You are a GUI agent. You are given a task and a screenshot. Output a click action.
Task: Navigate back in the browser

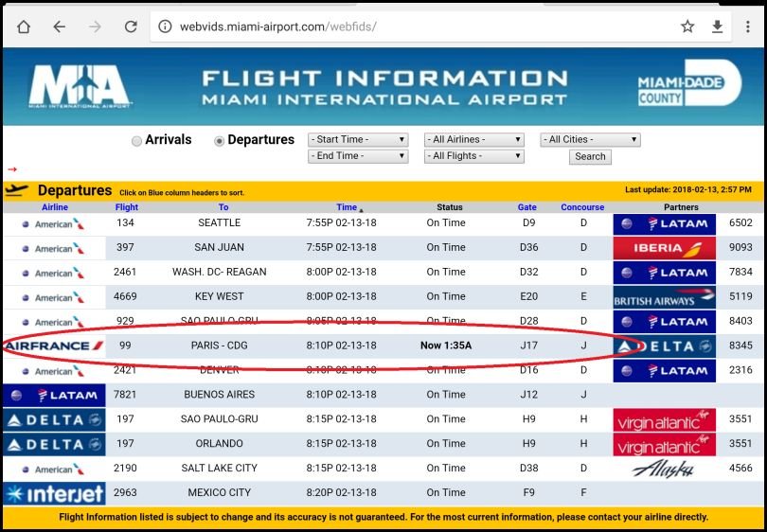point(60,27)
